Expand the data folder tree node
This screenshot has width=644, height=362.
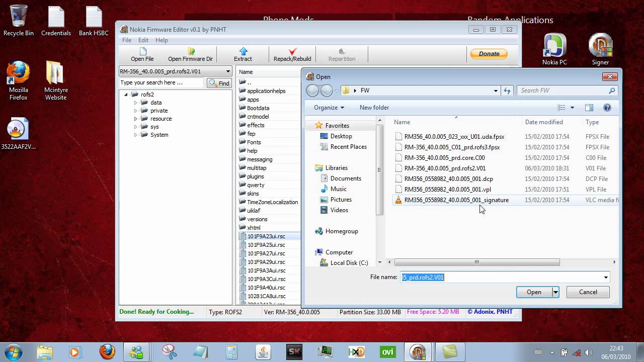click(x=135, y=103)
